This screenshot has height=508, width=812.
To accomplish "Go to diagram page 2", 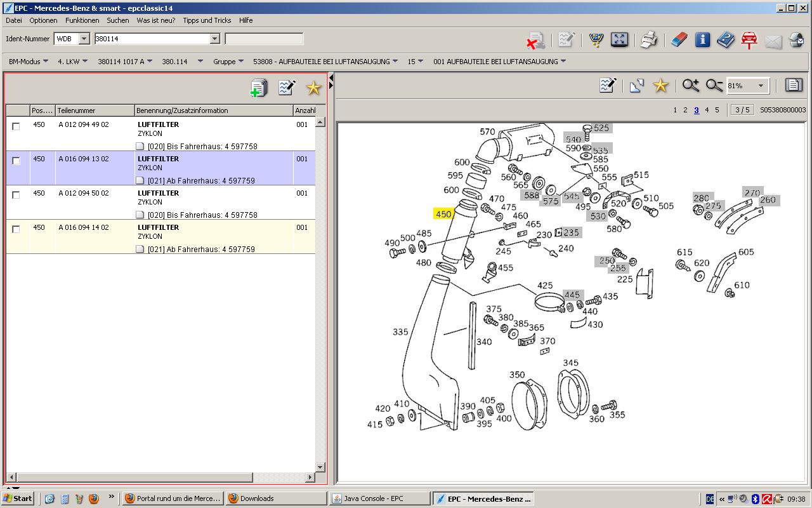I will point(685,110).
